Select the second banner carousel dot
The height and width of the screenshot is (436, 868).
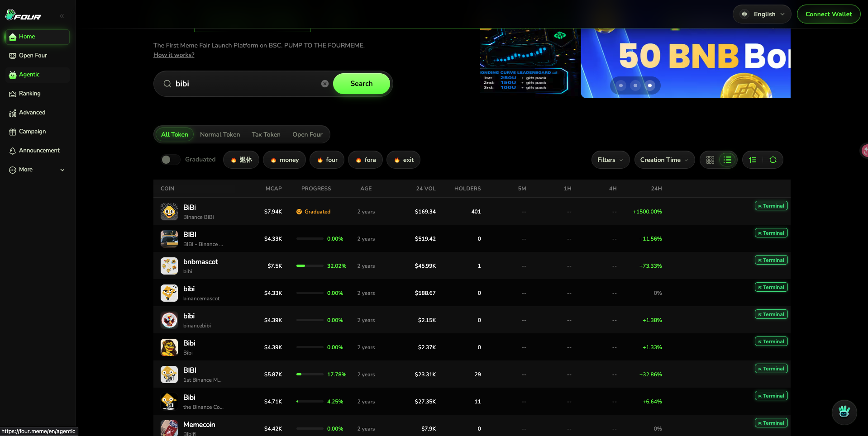[635, 85]
